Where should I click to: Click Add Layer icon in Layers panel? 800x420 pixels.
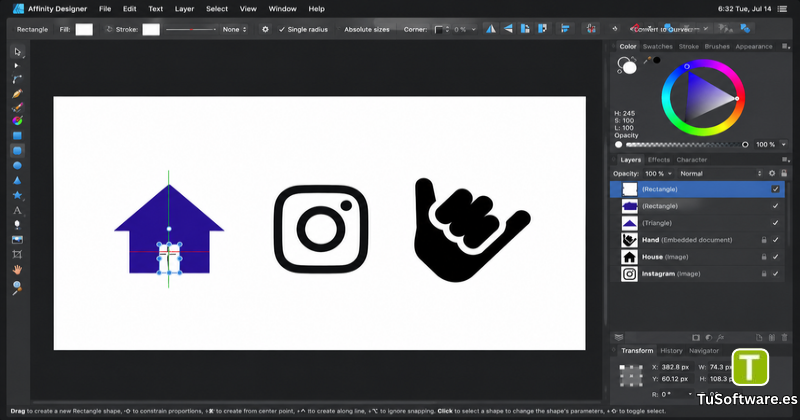coord(759,337)
